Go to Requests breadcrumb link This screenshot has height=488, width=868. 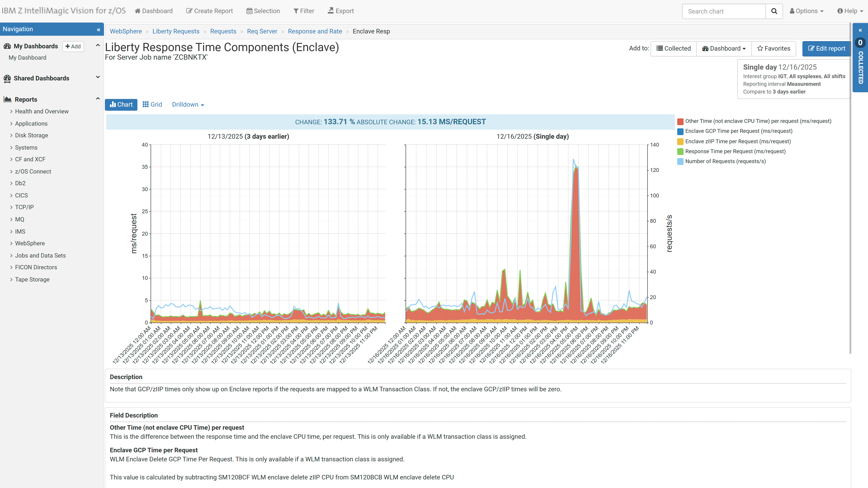(223, 31)
